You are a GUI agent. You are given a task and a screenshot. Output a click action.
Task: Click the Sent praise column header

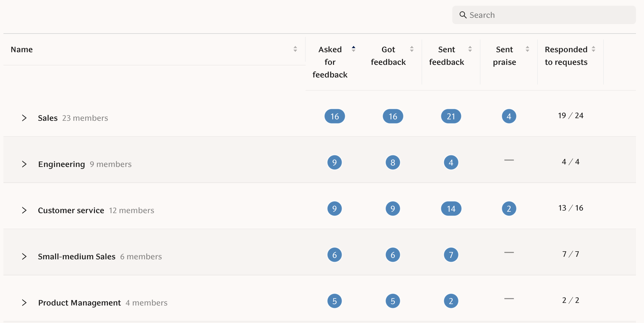pos(504,56)
